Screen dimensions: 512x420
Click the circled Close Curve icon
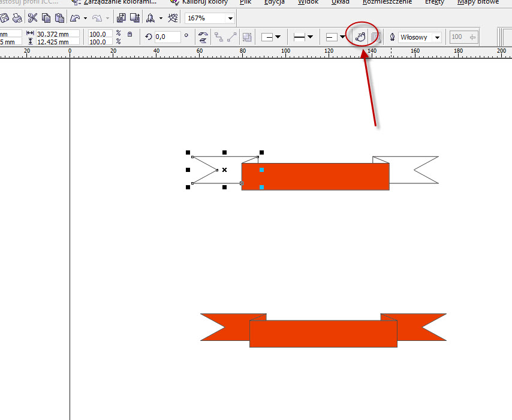[x=360, y=37]
